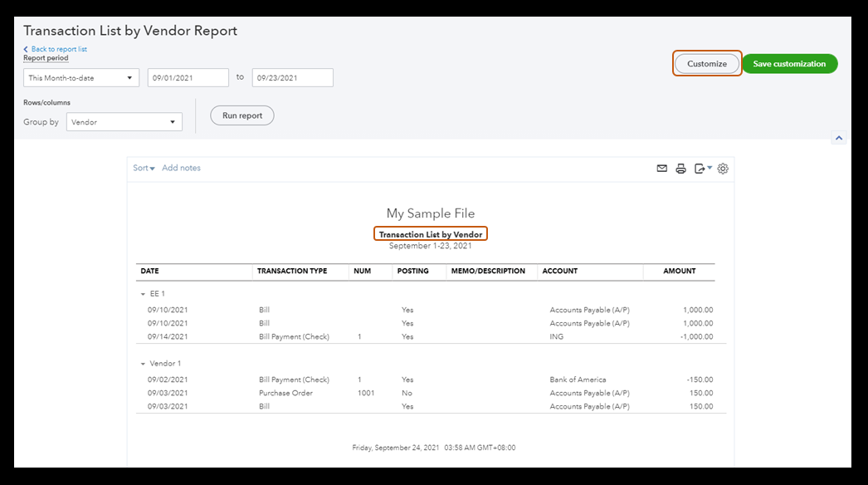The width and height of the screenshot is (868, 485).
Task: Click the print report icon
Action: (680, 169)
